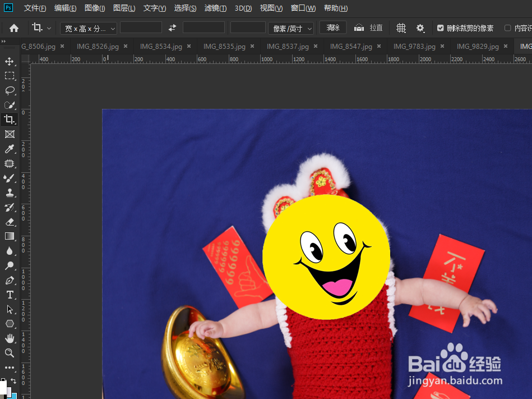Image resolution: width=532 pixels, height=399 pixels.
Task: Switch to IMG_8547.jpg tab
Action: (351, 47)
